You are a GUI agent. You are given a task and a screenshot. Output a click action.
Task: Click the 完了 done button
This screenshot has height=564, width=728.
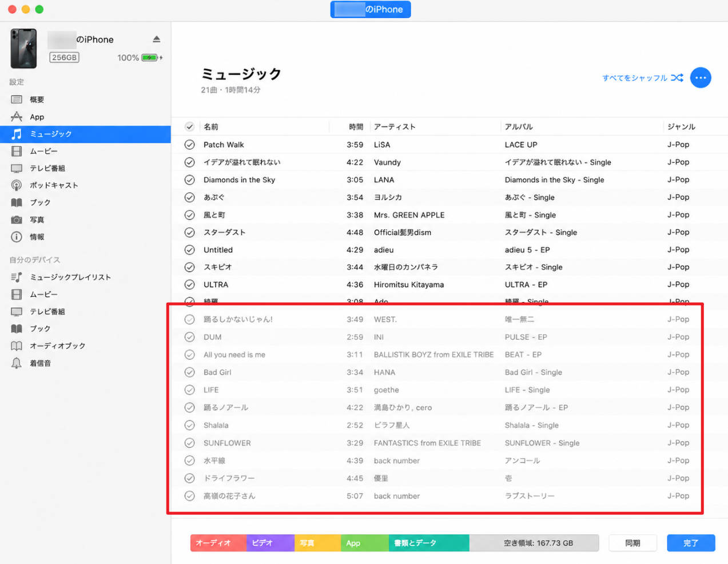[x=691, y=543]
